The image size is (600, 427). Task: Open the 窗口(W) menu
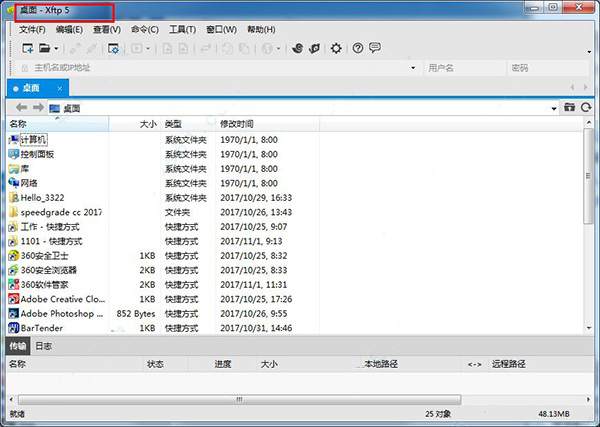(x=221, y=29)
